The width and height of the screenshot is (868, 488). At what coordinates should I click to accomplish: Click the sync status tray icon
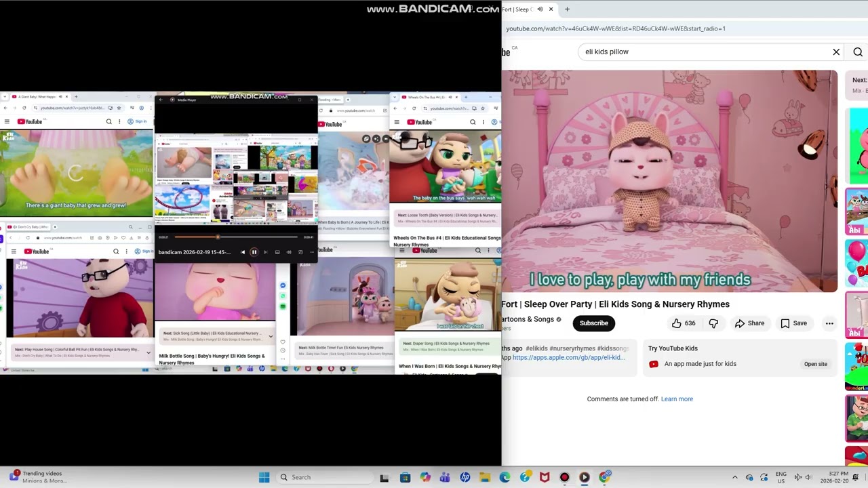(x=764, y=477)
